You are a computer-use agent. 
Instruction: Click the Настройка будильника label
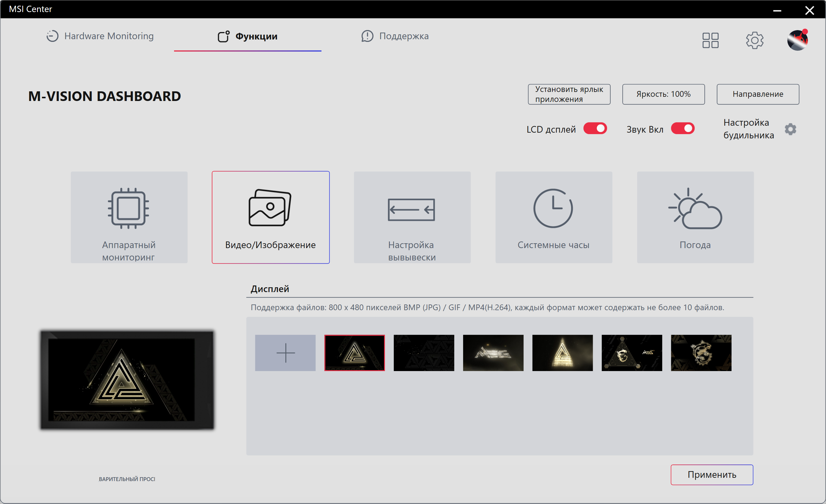point(748,129)
